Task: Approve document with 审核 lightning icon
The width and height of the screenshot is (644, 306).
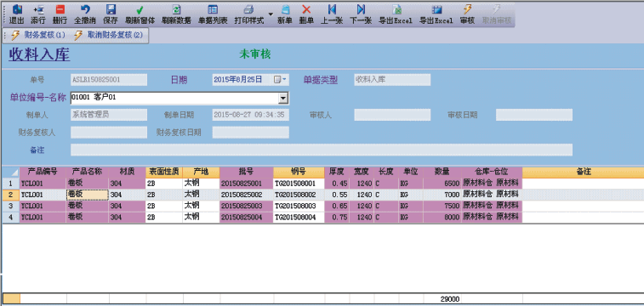Action: click(x=467, y=14)
